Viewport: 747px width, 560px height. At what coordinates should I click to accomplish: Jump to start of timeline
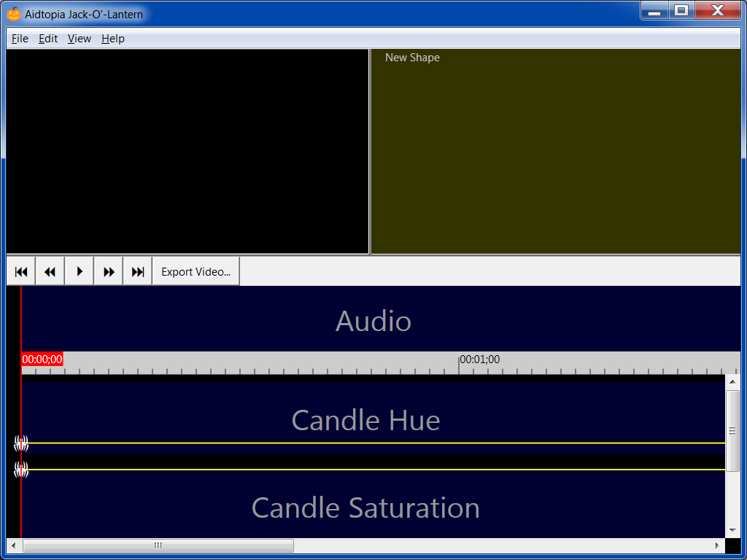pos(21,271)
